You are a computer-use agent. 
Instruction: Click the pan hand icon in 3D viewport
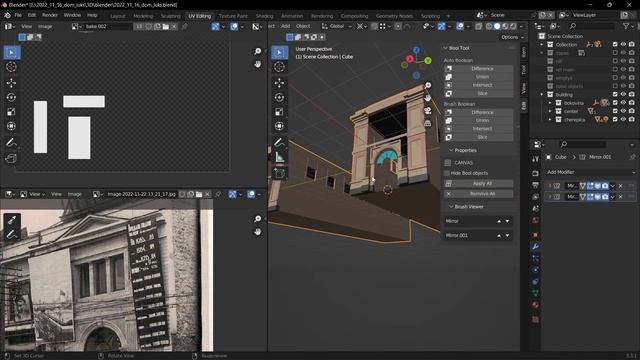[x=428, y=98]
